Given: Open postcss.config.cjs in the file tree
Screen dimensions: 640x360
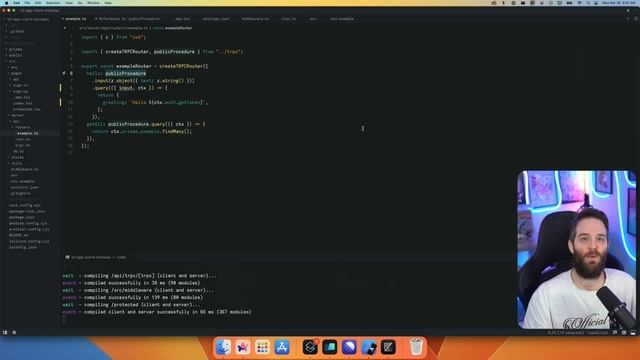Looking at the screenshot, I should click(x=28, y=223).
